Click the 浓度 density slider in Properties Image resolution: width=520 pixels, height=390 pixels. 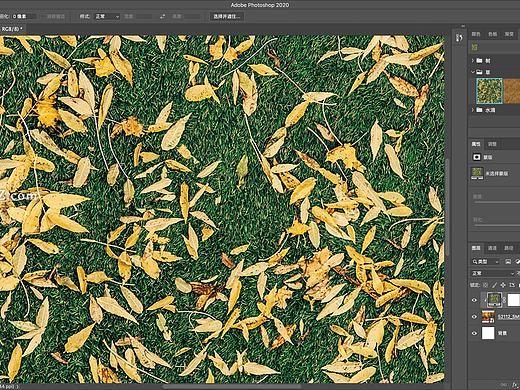(497, 202)
